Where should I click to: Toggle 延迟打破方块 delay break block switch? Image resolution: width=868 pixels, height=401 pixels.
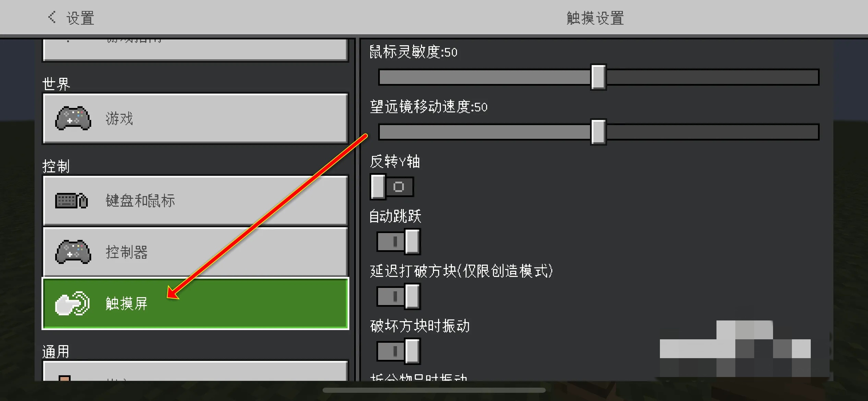pyautogui.click(x=393, y=294)
